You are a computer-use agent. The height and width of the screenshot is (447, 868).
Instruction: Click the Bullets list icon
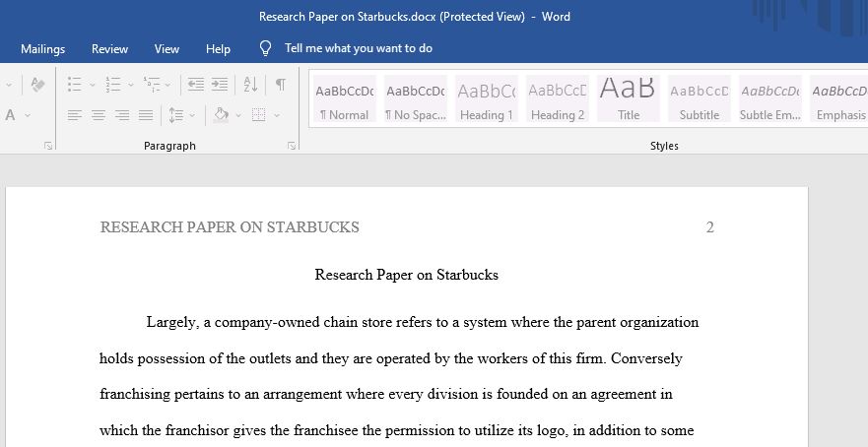[x=75, y=84]
